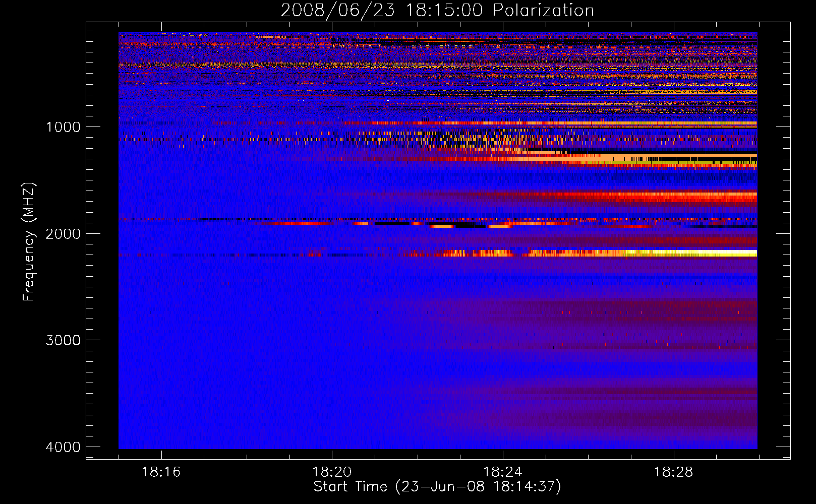Click the 2000 frequency tick label
Viewport: 816px width, 504px height.
click(x=63, y=234)
